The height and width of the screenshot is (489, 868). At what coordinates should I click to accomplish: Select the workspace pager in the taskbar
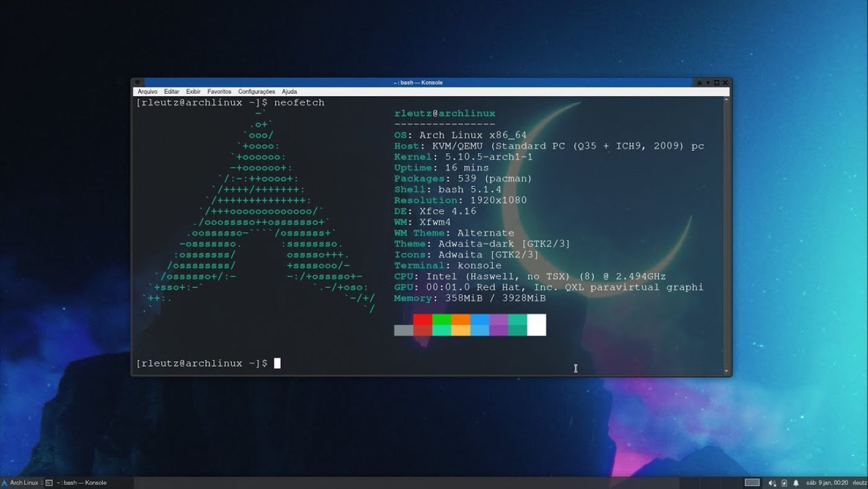751,482
